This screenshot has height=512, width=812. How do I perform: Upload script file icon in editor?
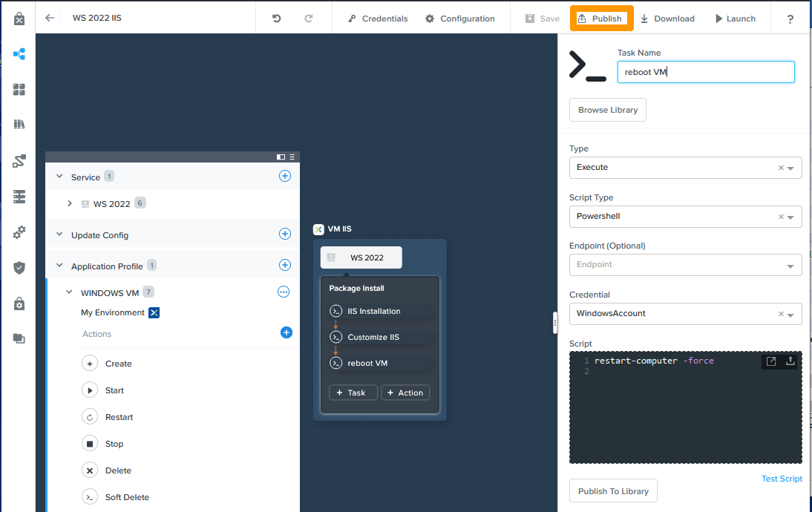[x=790, y=361]
